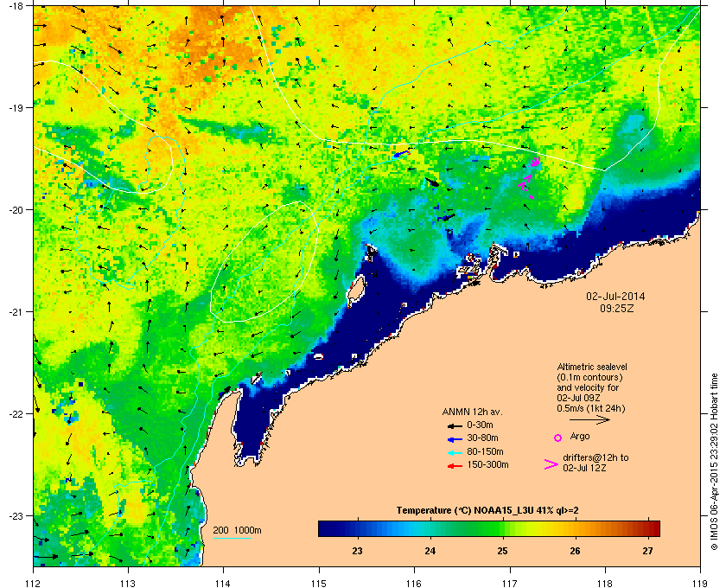726x588 pixels.
Task: Click the time label 09:25Z
Action: [x=617, y=308]
